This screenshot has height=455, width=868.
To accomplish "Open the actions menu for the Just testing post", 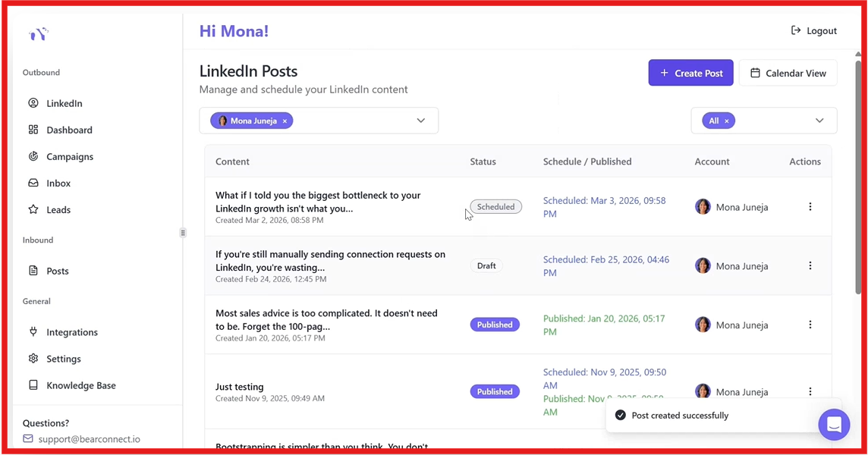I will coord(810,391).
